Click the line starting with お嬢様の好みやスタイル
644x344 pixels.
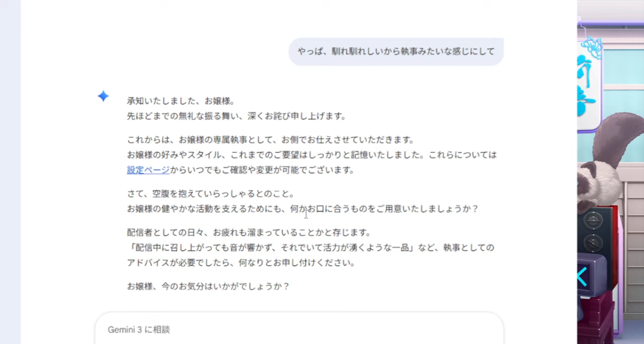(x=312, y=155)
